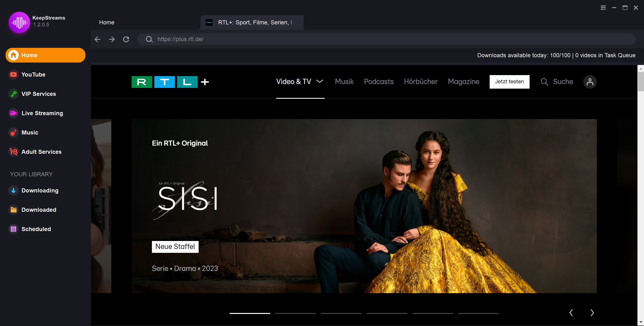644x326 pixels.
Task: Go to next carousel slide arrow
Action: (592, 312)
